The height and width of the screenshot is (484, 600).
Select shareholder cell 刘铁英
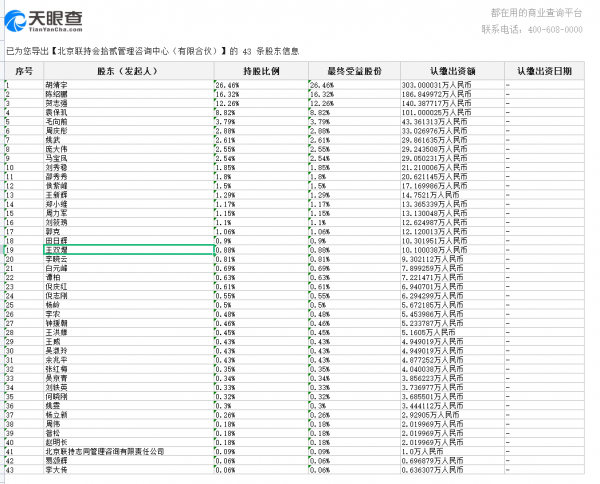128,387
